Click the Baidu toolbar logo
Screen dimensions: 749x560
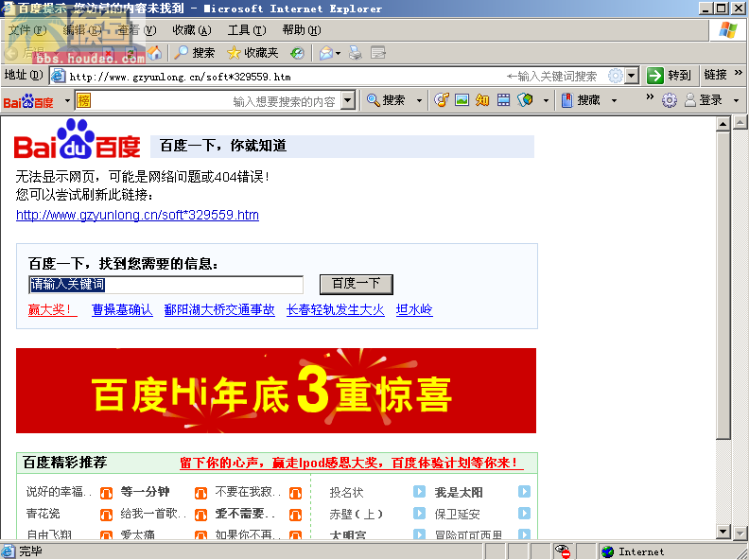point(28,101)
